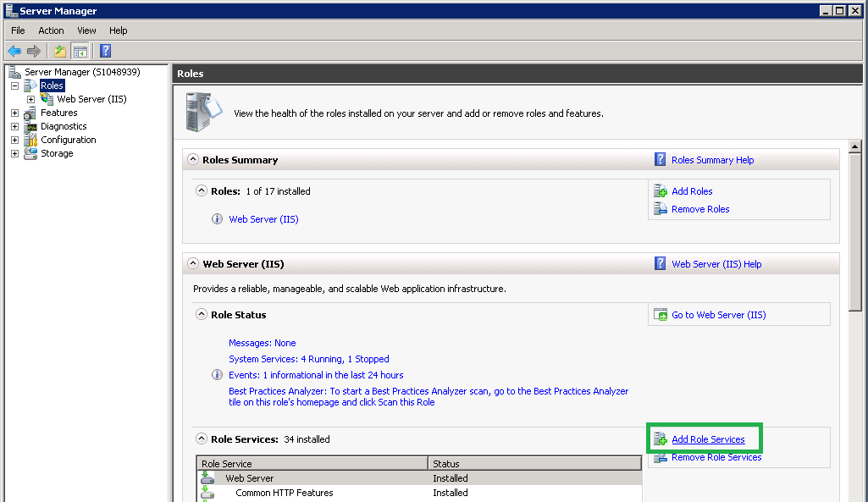Click the Server Manager root node icon
The height and width of the screenshot is (502, 868).
[x=14, y=72]
